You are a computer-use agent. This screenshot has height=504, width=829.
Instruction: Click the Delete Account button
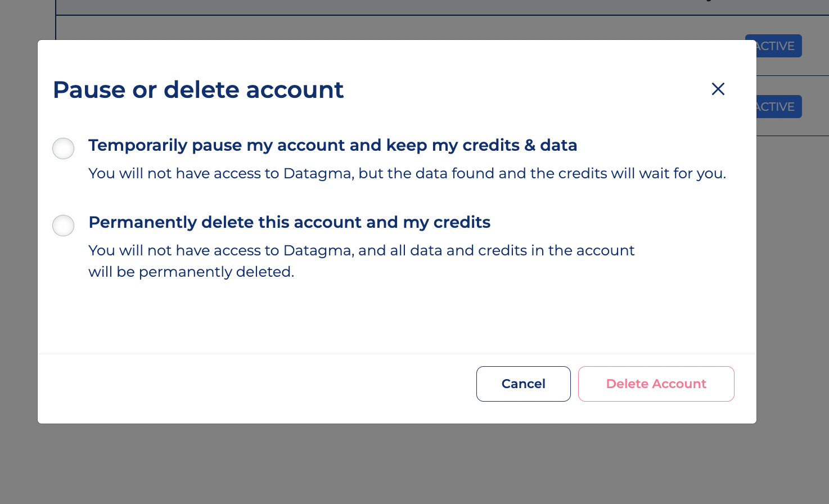click(656, 384)
